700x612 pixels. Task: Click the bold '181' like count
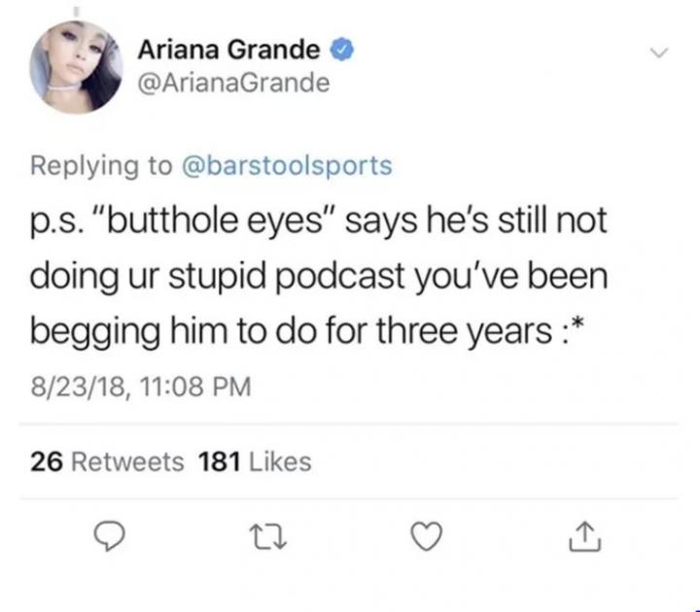219,461
